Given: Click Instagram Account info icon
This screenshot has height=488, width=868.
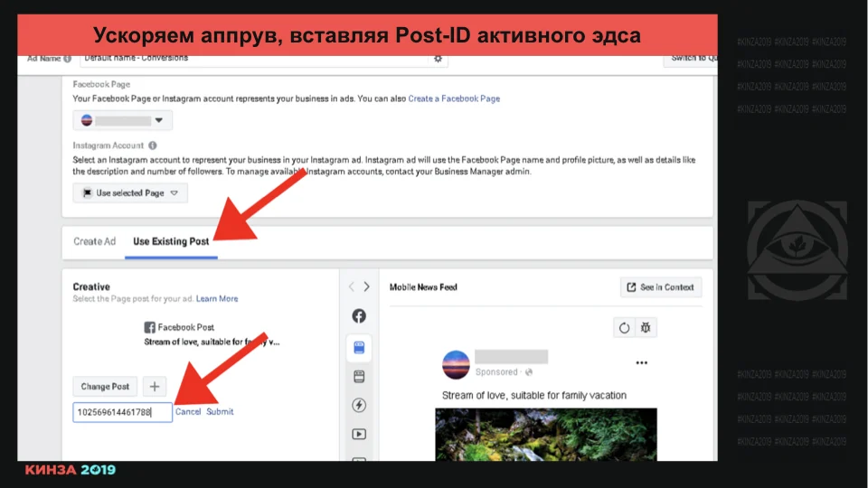Looking at the screenshot, I should (153, 145).
